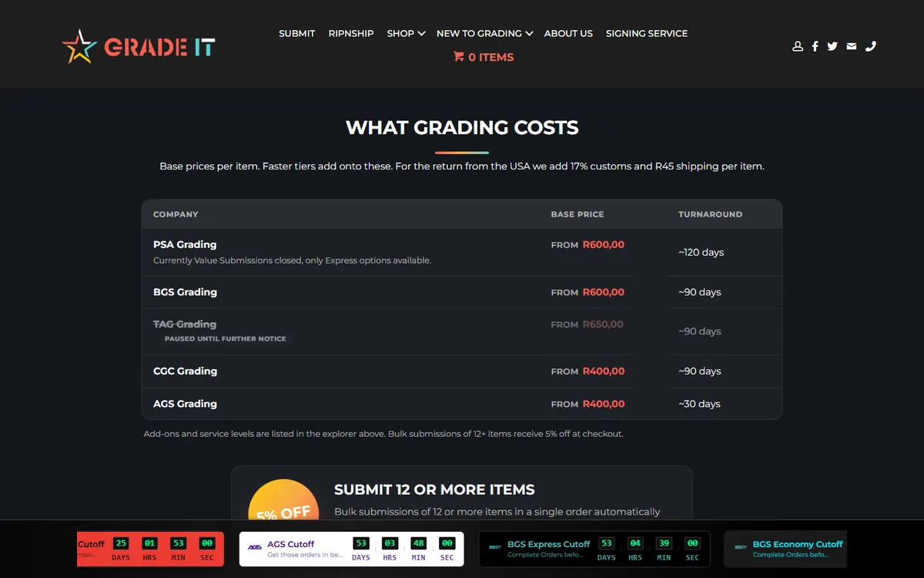
Task: Select the CGC Grading row title
Action: 185,371
